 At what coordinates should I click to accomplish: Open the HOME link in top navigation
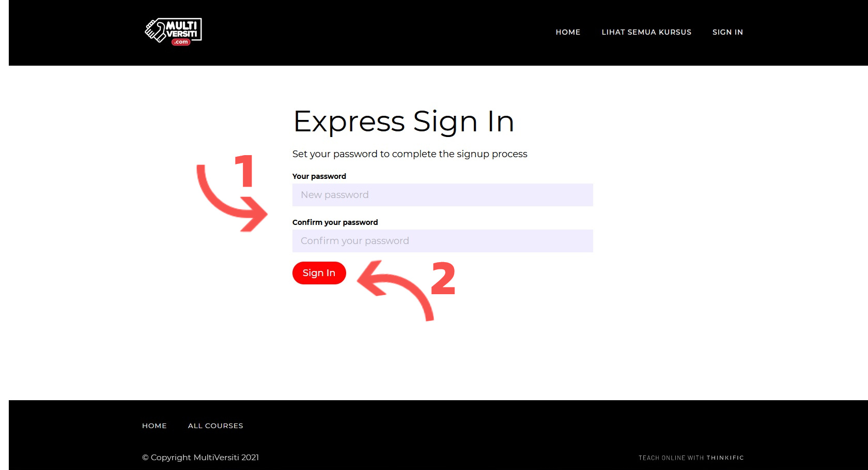(568, 32)
